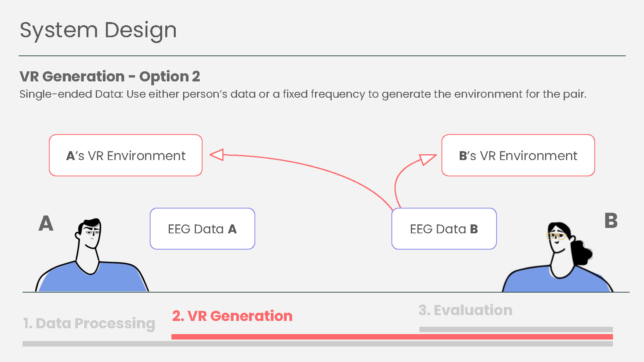Click the large letter B beside the woman
This screenshot has height=362, width=644.
tap(611, 221)
